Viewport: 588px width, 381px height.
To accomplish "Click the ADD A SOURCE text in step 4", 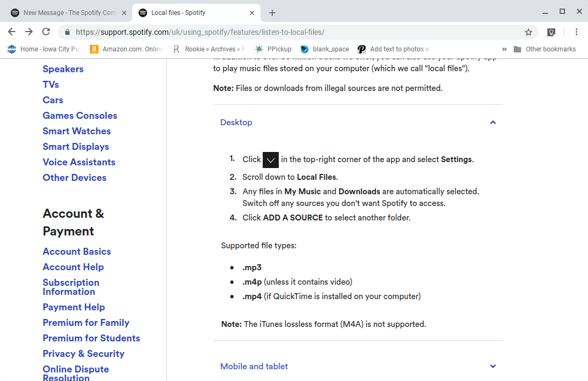I will 293,217.
